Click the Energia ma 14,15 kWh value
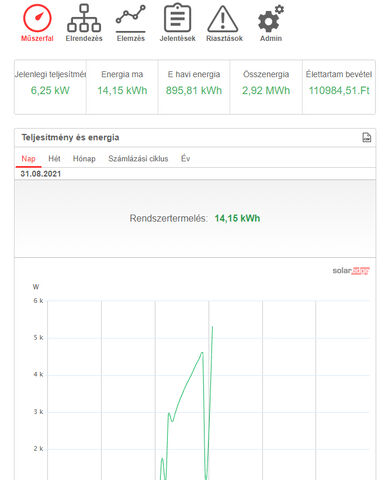 tap(122, 90)
